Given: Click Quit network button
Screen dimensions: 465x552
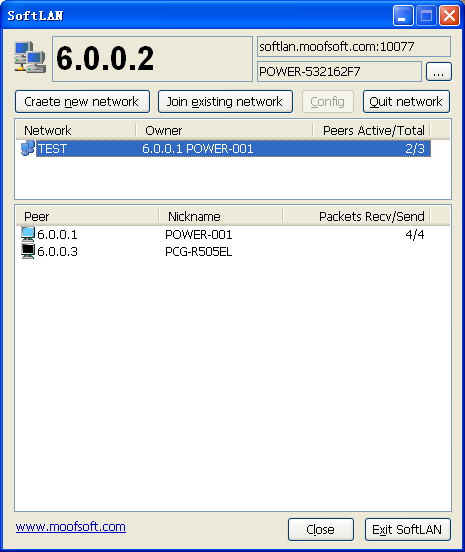Looking at the screenshot, I should tap(406, 102).
